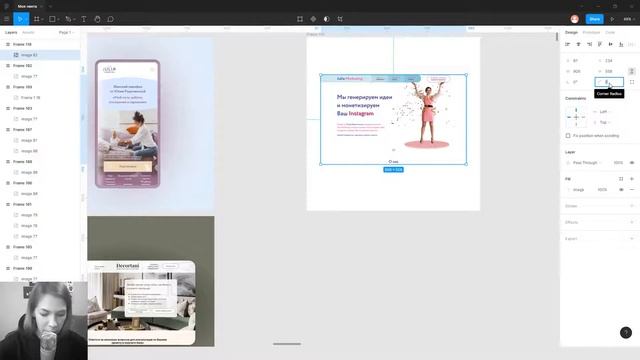Open the Move tool options dropdown arrow
This screenshot has width=640, height=360.
26,19
